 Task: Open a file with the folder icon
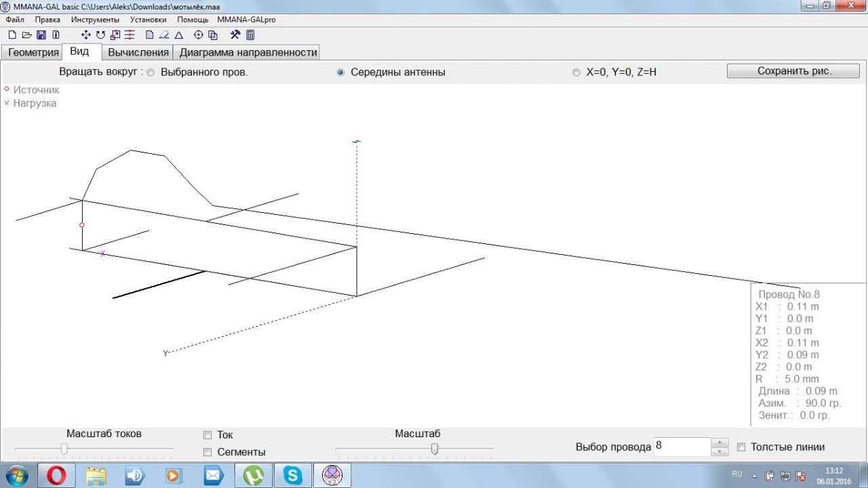click(27, 35)
